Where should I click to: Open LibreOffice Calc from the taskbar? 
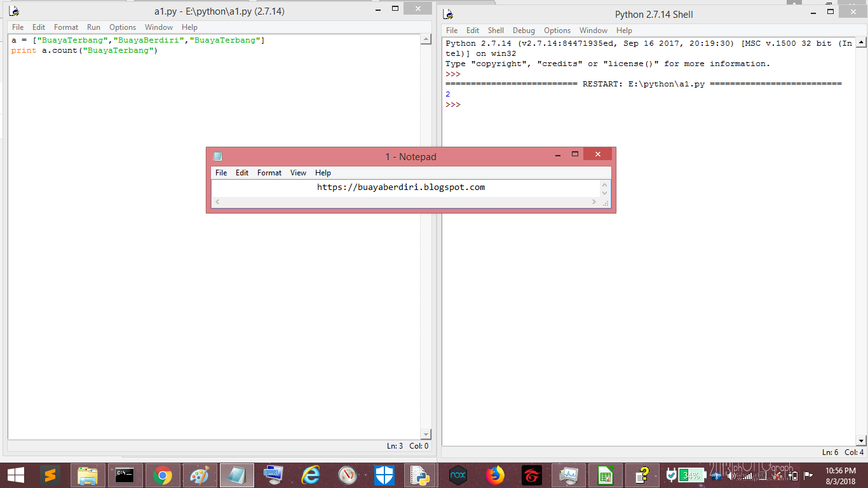coord(605,475)
